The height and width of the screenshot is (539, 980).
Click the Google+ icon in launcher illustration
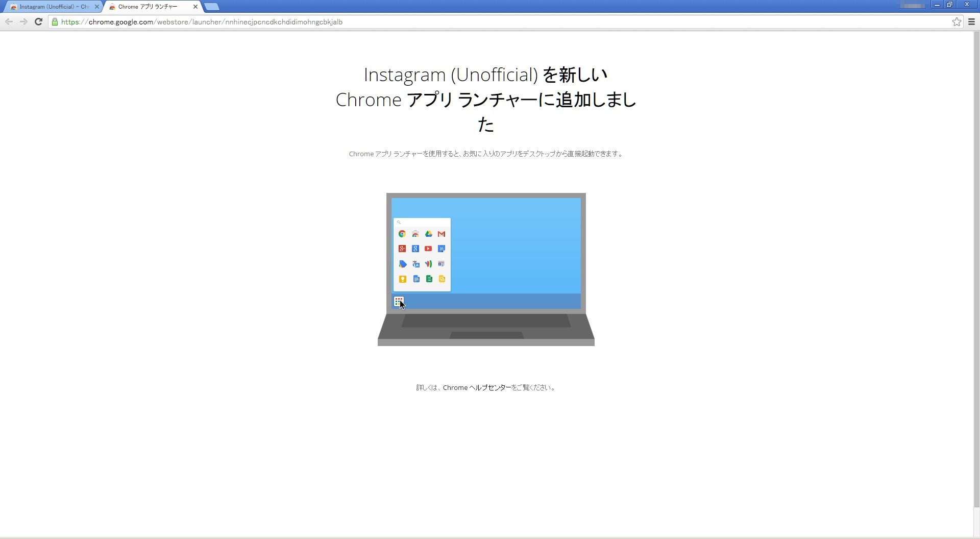tap(402, 249)
